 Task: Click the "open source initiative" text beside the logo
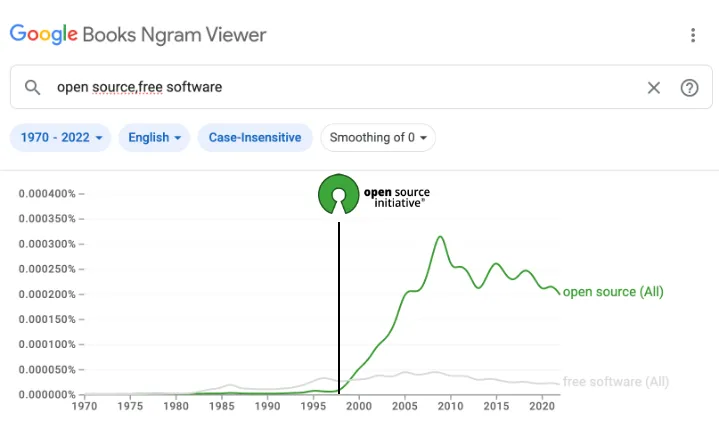(x=397, y=195)
